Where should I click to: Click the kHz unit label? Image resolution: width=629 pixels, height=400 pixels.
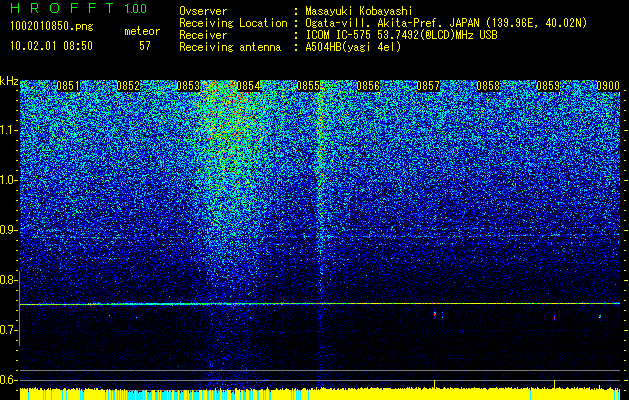pyautogui.click(x=9, y=81)
